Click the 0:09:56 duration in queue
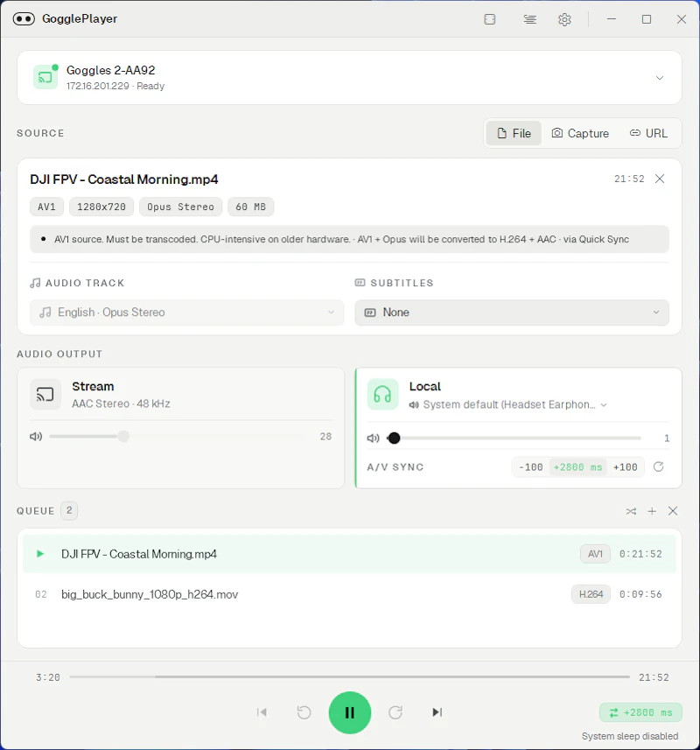This screenshot has width=700, height=750. point(640,594)
